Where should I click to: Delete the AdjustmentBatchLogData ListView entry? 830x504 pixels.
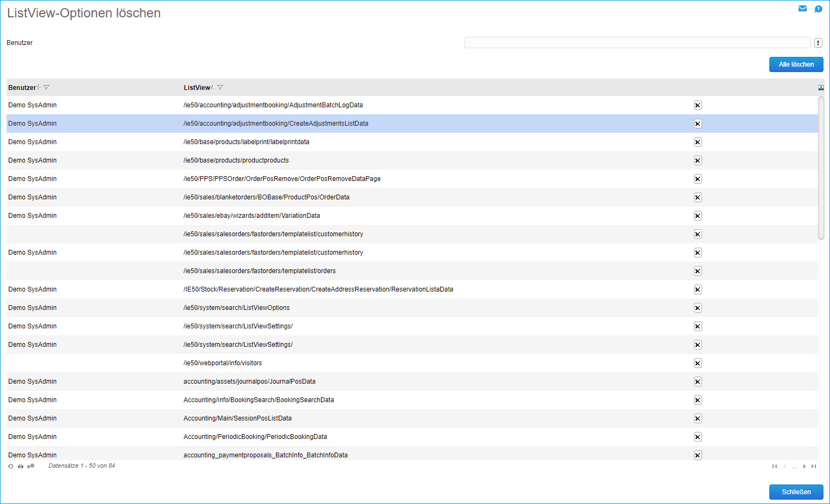pyautogui.click(x=698, y=105)
